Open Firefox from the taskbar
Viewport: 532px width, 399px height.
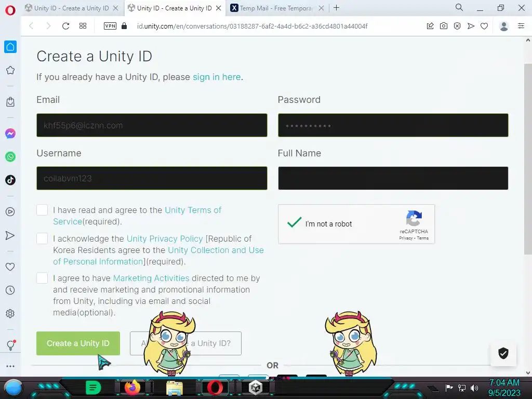pyautogui.click(x=132, y=387)
